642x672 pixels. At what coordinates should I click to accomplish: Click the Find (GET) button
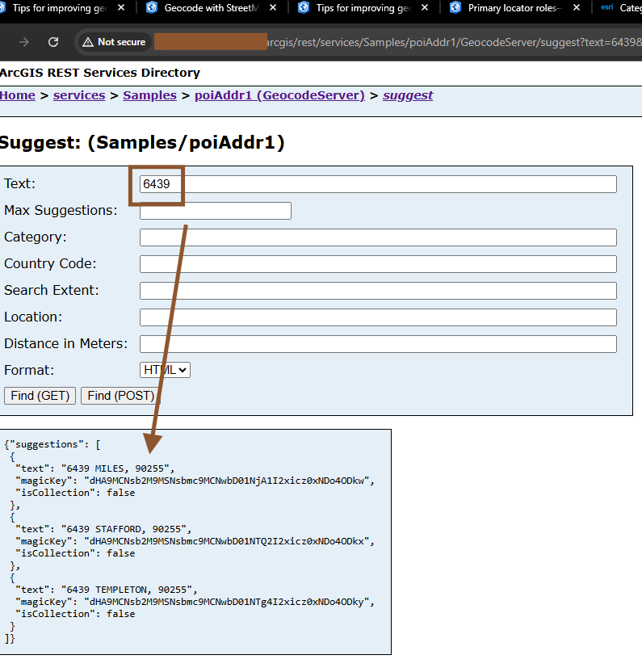point(40,396)
